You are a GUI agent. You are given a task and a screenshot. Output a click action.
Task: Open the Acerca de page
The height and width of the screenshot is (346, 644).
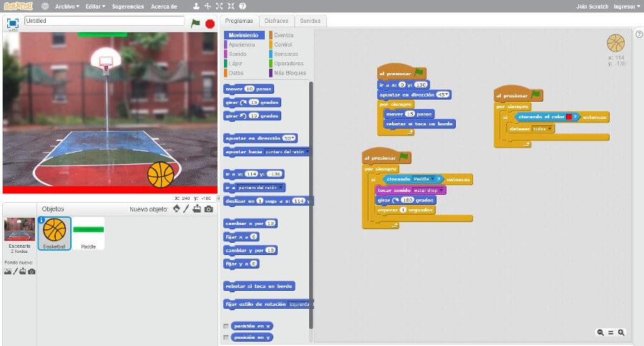[163, 6]
